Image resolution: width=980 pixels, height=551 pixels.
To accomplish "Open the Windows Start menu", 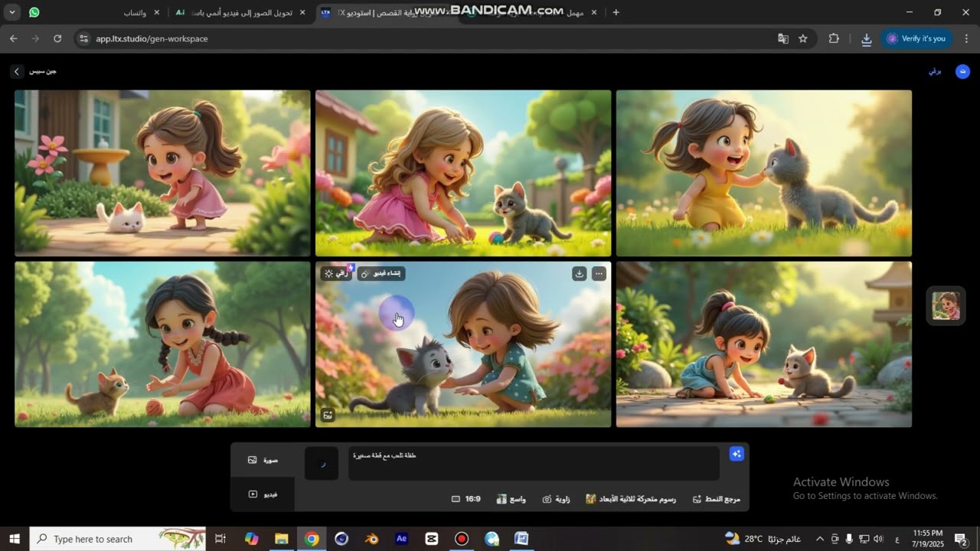I will click(14, 539).
